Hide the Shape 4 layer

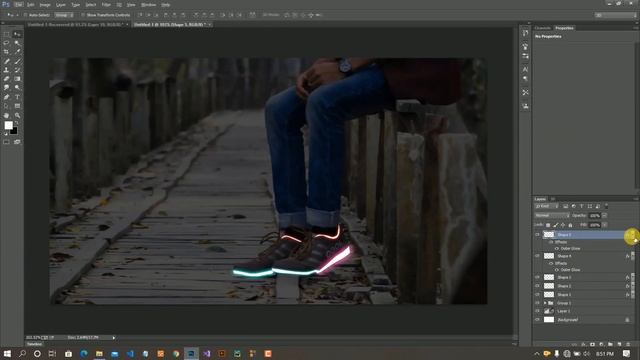(x=537, y=256)
